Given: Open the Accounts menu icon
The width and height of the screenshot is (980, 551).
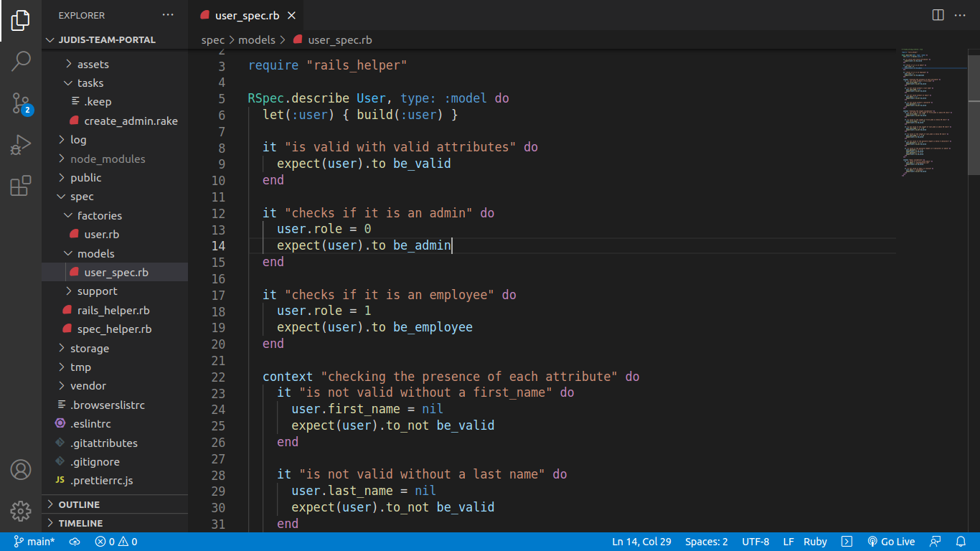Looking at the screenshot, I should pyautogui.click(x=21, y=470).
